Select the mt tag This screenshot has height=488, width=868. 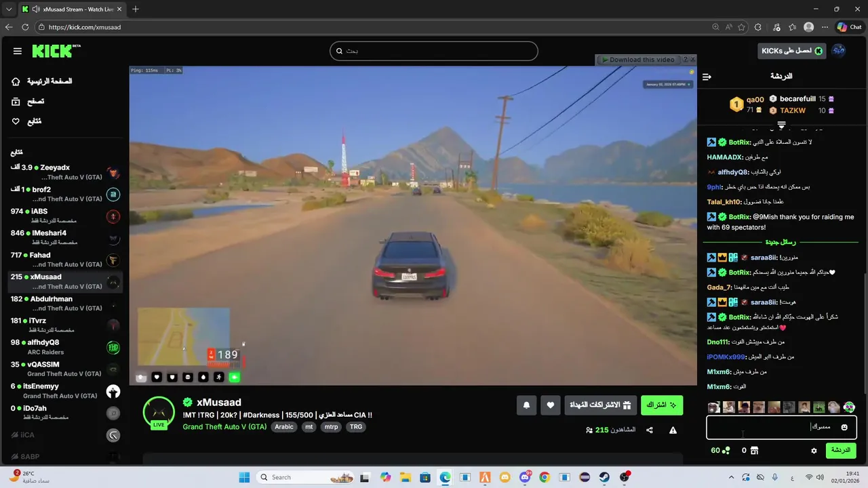[x=309, y=427]
